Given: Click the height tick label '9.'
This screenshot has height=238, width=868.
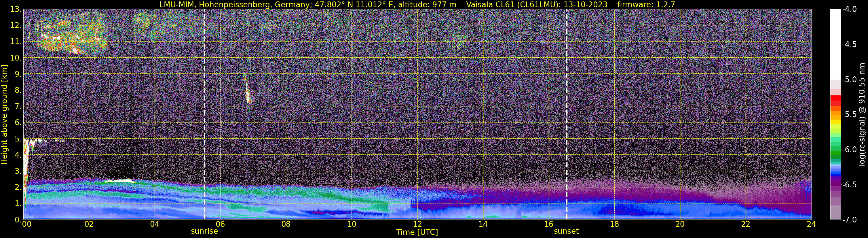Looking at the screenshot, I should coord(18,74).
